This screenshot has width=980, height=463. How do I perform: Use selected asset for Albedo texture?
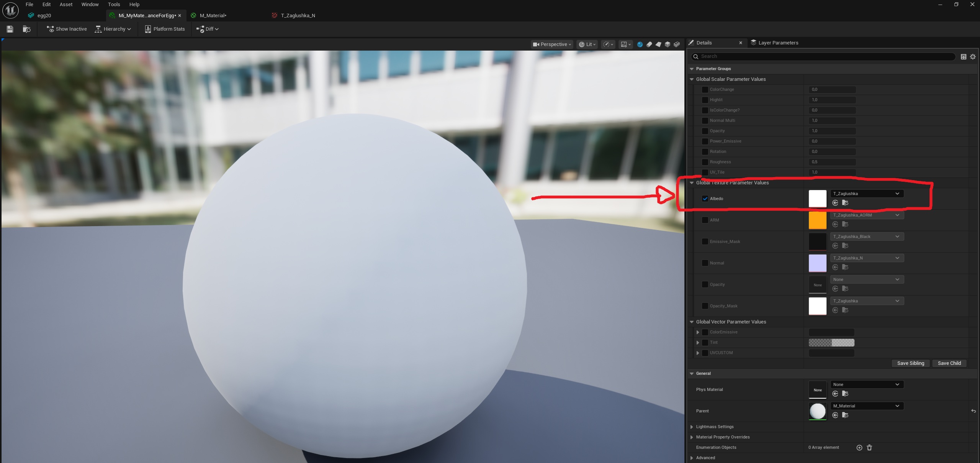pyautogui.click(x=835, y=203)
